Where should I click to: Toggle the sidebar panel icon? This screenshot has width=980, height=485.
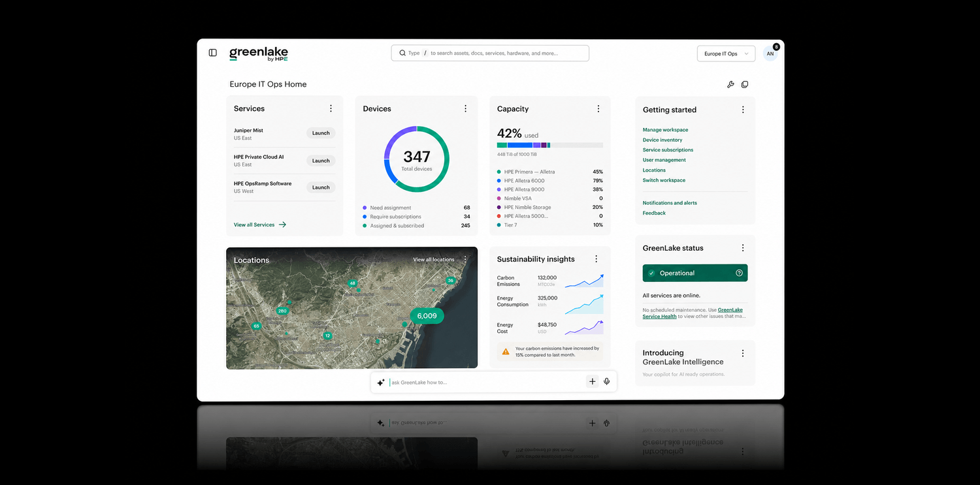point(212,53)
